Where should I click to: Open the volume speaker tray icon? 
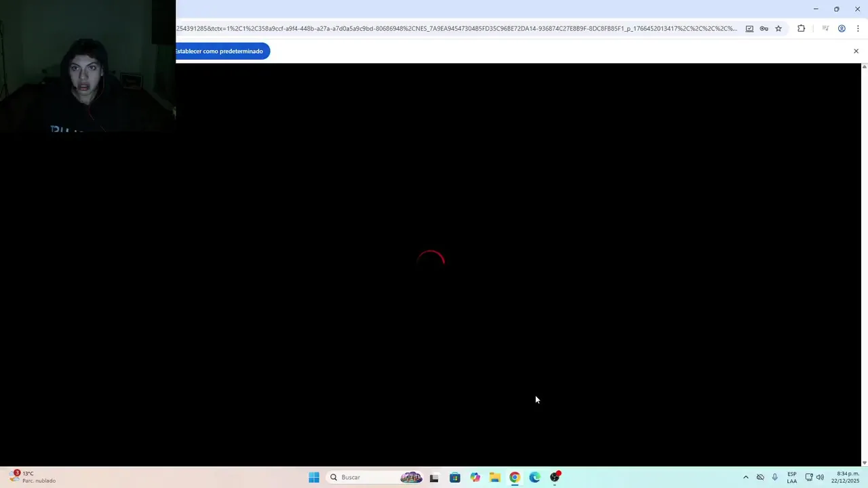(x=820, y=477)
